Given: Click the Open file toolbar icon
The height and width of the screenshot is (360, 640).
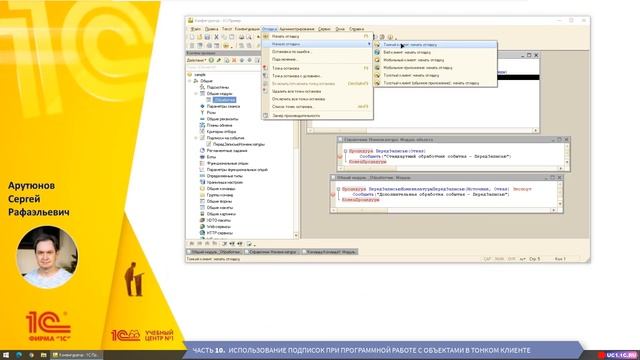Looking at the screenshot, I should [200, 37].
